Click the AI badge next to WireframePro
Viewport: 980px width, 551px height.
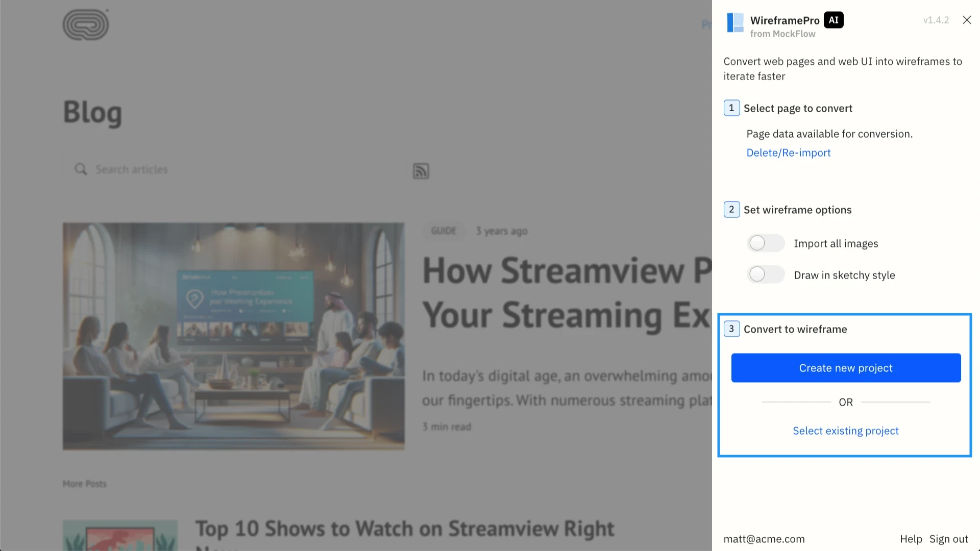tap(834, 20)
